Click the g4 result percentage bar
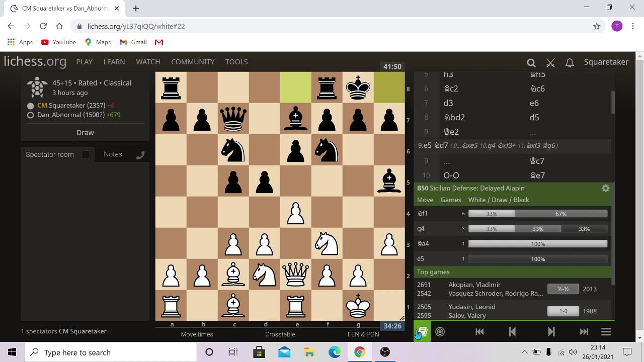The image size is (644, 362). pos(538,229)
